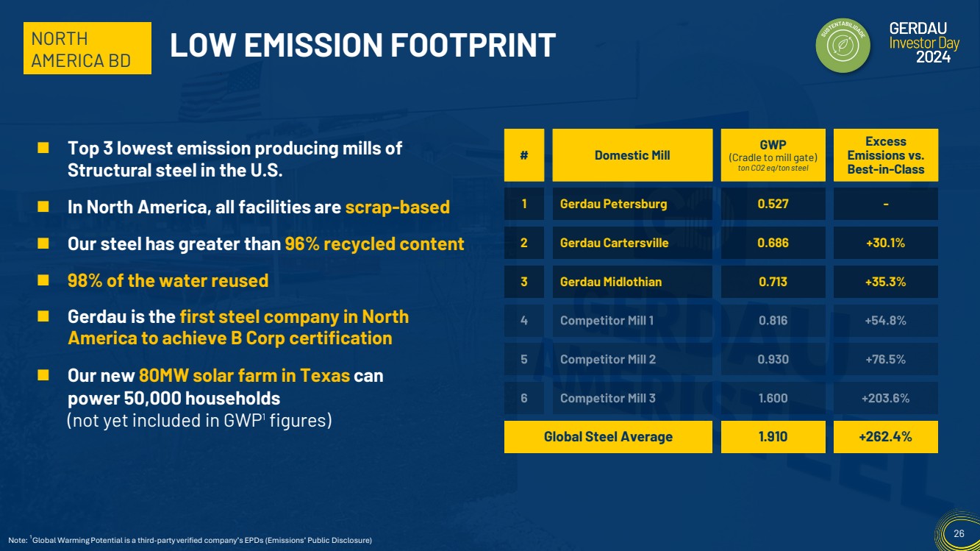Select the 0.686 GWP value
980x551 pixels.
pos(773,243)
